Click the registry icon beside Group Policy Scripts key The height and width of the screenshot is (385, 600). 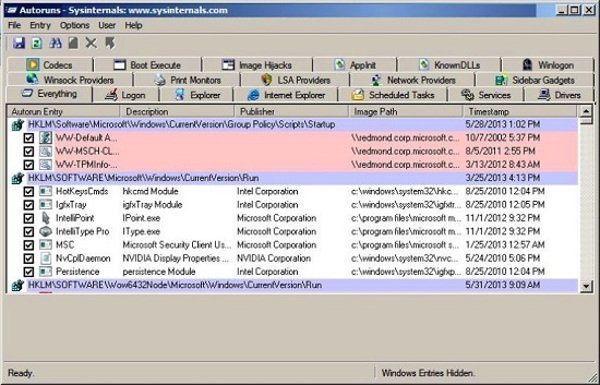click(x=18, y=125)
